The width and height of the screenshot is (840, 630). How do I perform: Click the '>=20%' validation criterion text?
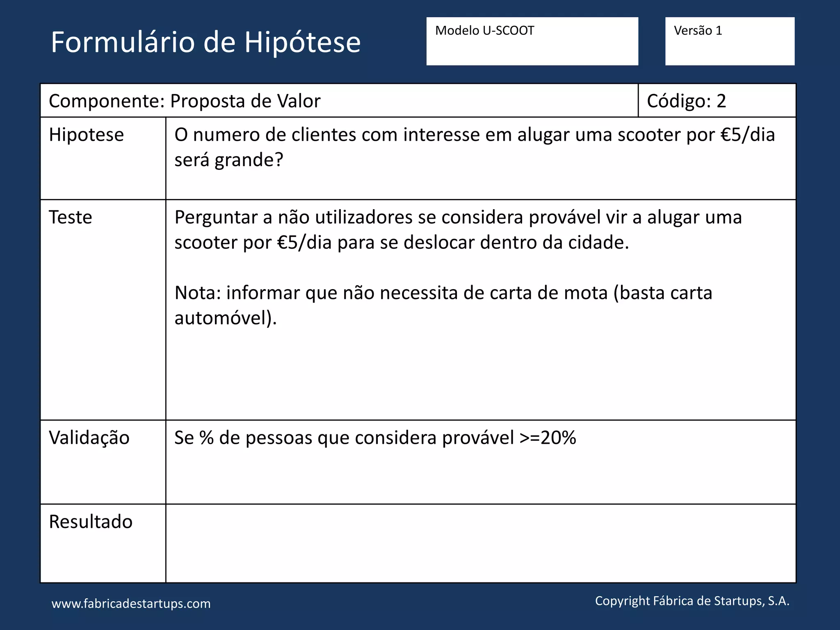[x=548, y=438]
